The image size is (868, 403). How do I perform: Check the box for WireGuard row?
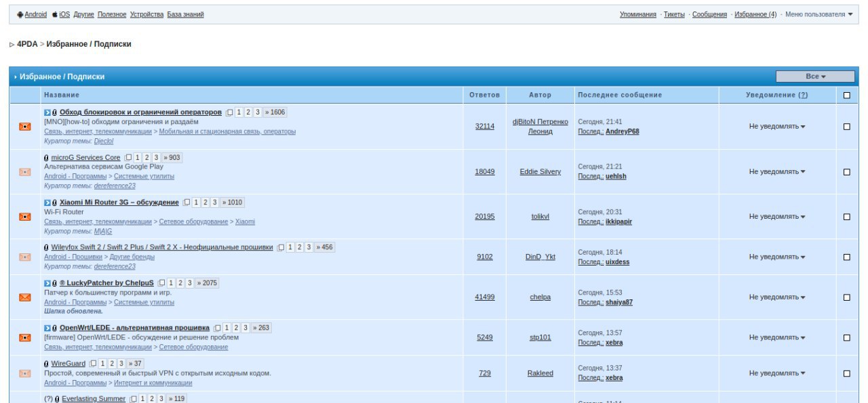(846, 373)
